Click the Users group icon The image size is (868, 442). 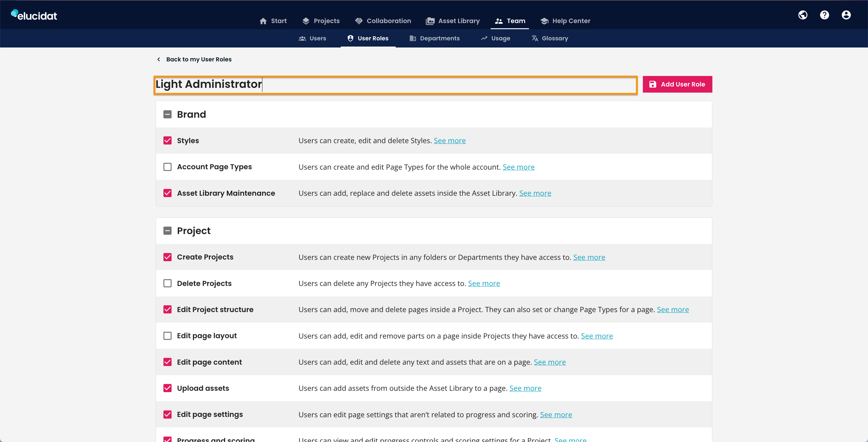[302, 38]
